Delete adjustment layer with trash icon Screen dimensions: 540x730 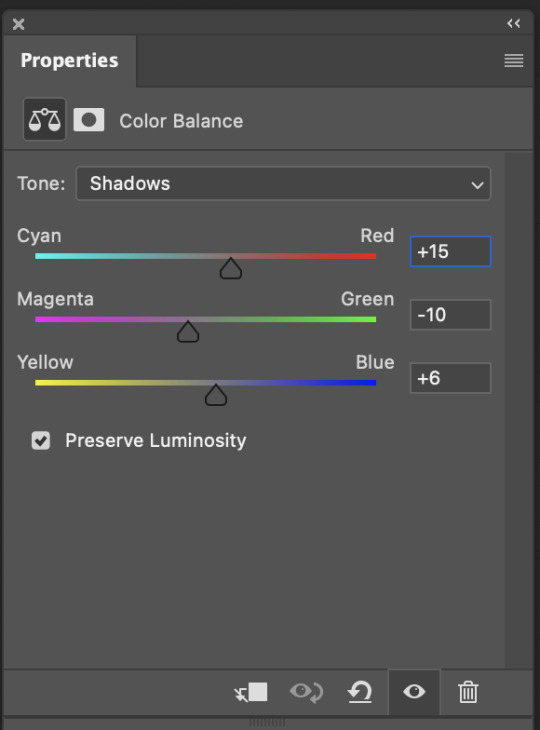click(x=468, y=692)
